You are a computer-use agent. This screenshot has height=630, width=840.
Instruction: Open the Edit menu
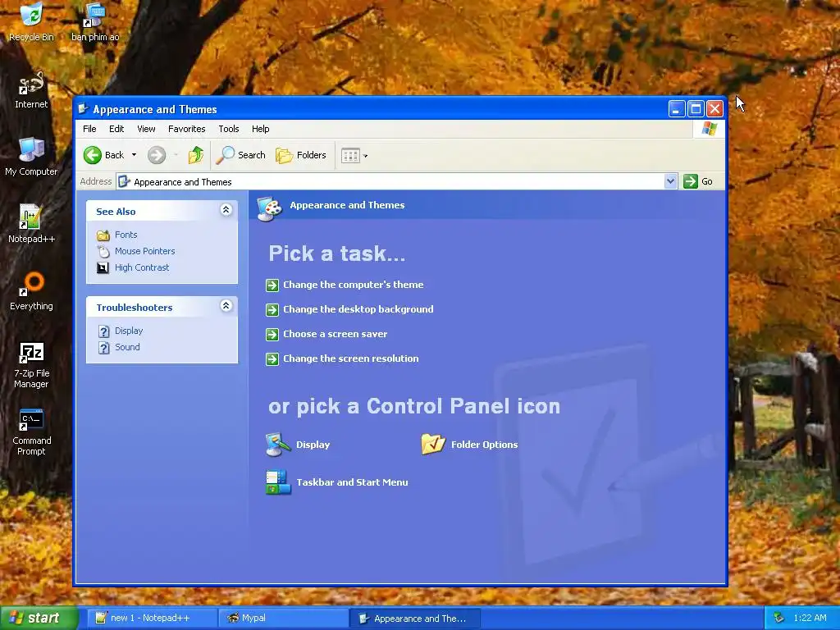click(x=116, y=129)
